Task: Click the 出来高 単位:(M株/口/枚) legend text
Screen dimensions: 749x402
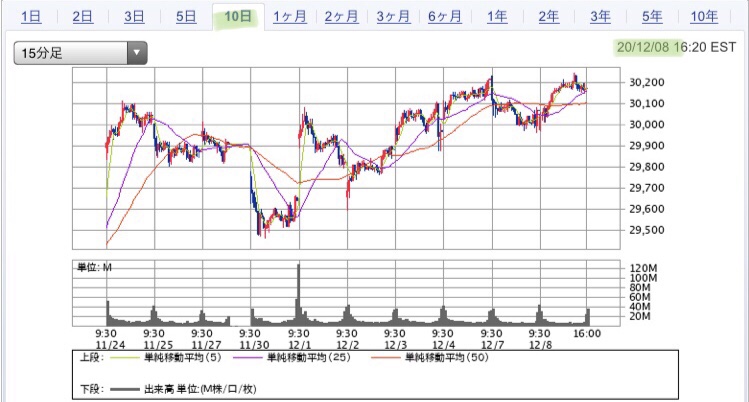Action: click(x=200, y=389)
